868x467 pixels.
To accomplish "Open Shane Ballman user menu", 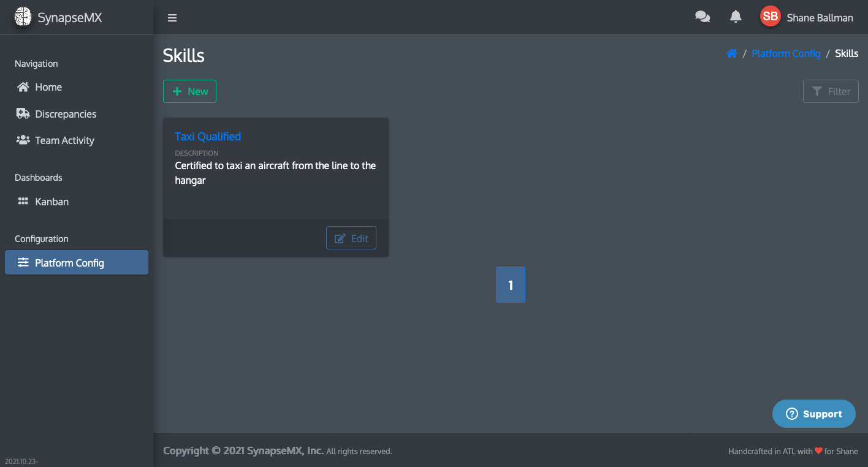I will [820, 18].
